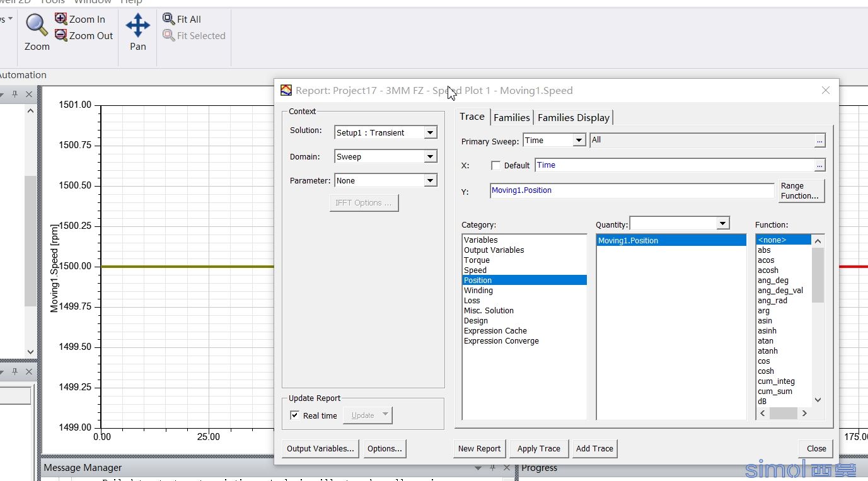Select the cum_sum function
Viewport: 868px width, 481px height.
[x=784, y=391]
